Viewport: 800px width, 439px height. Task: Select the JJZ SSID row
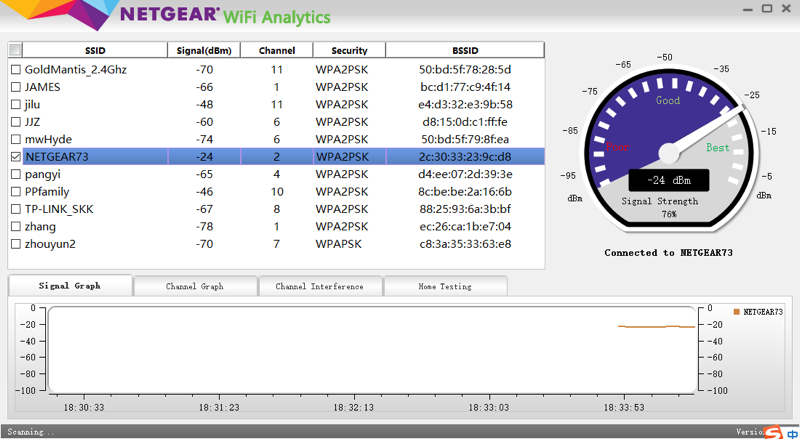pos(32,122)
